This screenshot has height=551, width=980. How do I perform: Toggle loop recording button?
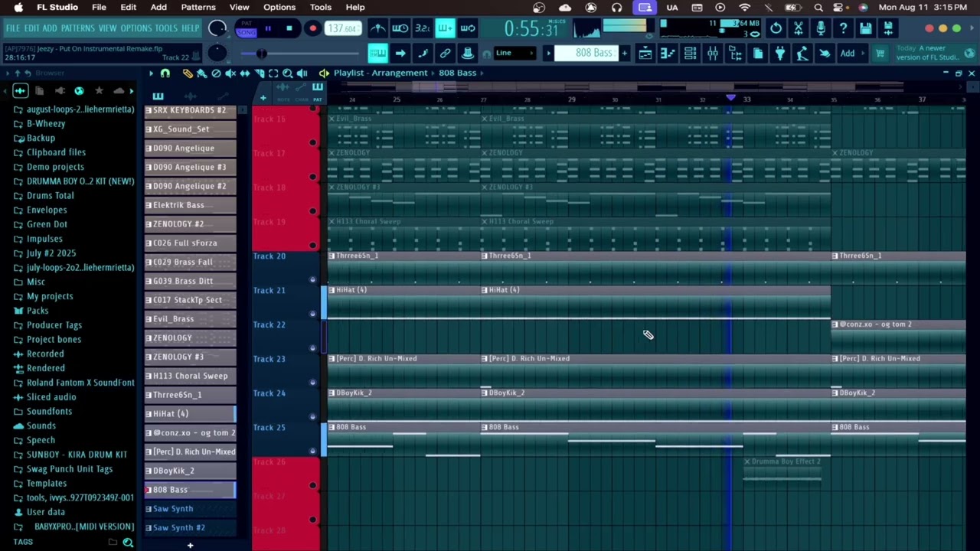(x=468, y=28)
